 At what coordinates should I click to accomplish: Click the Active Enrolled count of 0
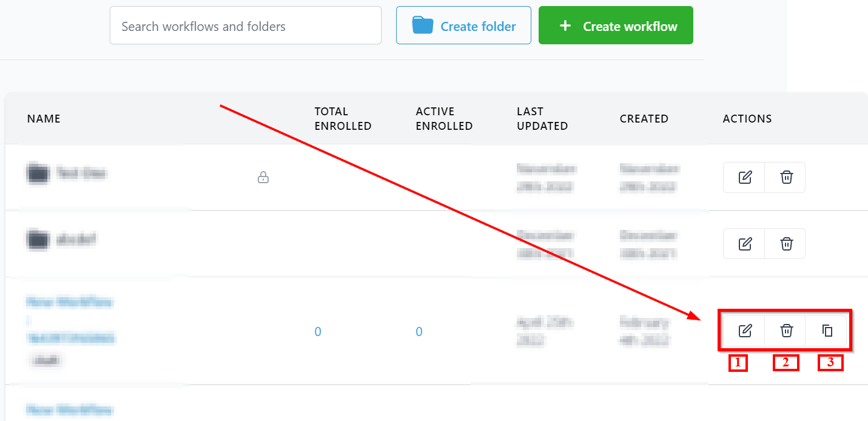point(419,332)
